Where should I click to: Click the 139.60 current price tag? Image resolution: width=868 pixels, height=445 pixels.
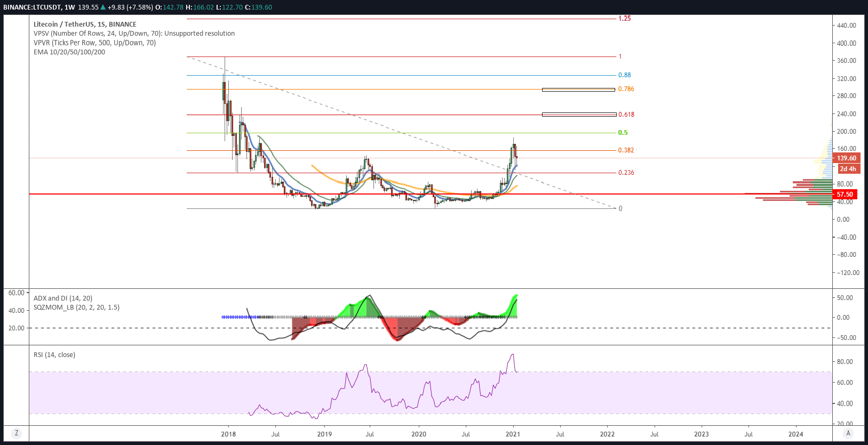click(x=846, y=158)
